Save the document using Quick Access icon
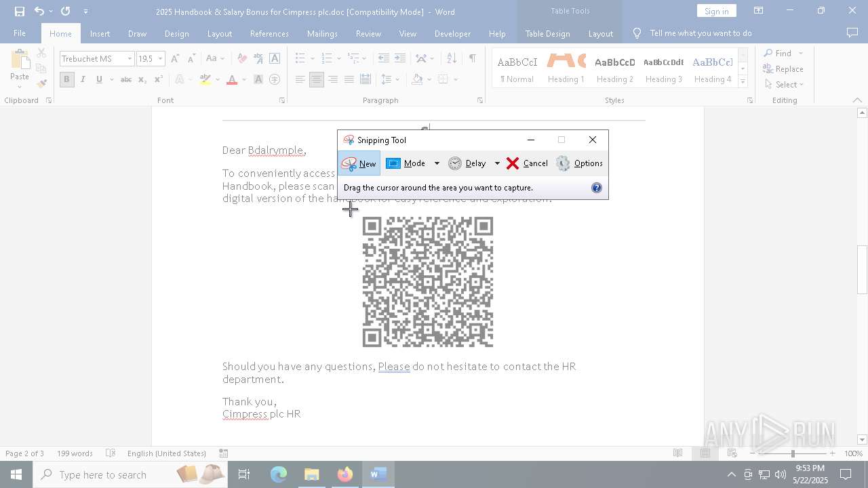The height and width of the screenshot is (488, 868). [x=20, y=12]
